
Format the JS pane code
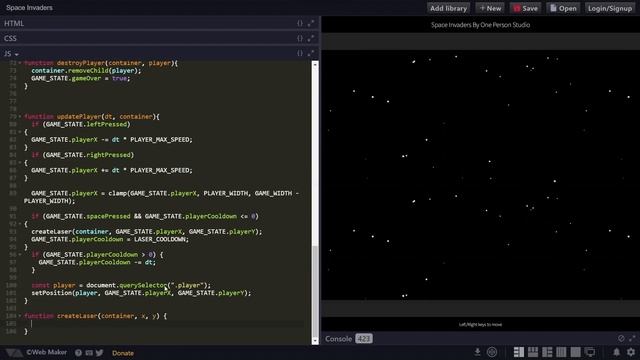300,53
